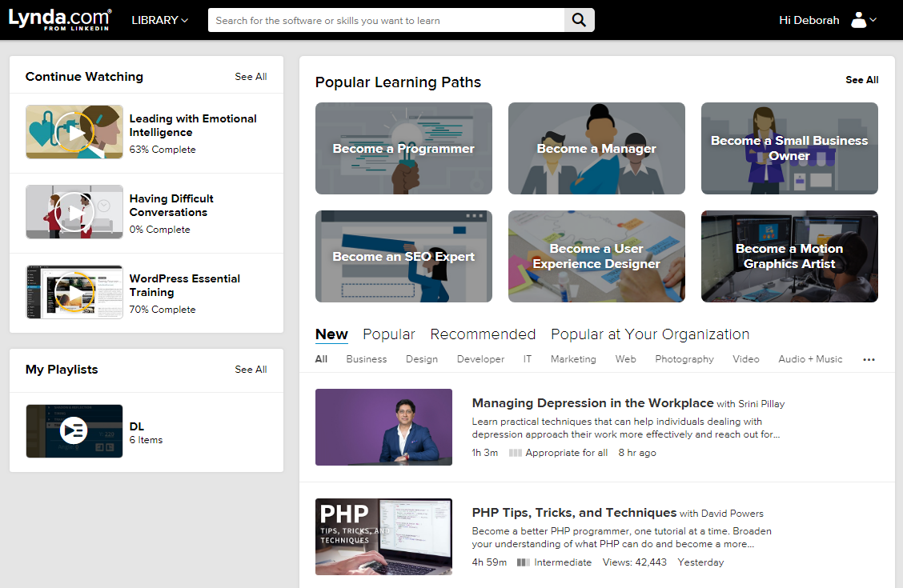Click the 70% Complete progress text
903x588 pixels.
(x=163, y=310)
